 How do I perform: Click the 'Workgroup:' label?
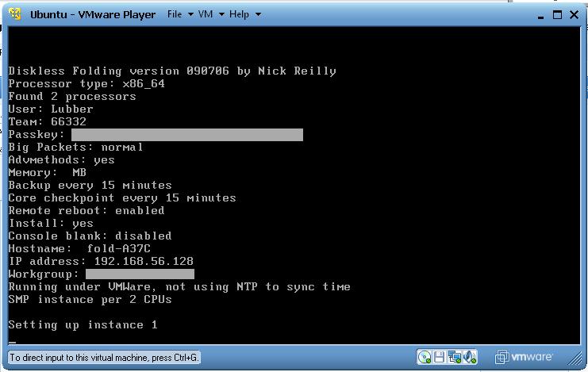click(x=44, y=274)
